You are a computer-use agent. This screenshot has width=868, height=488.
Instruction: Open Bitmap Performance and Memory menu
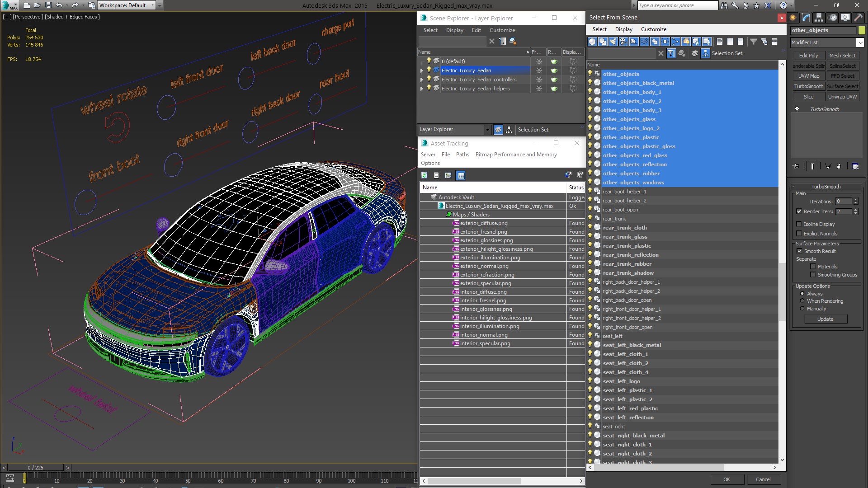coord(516,155)
